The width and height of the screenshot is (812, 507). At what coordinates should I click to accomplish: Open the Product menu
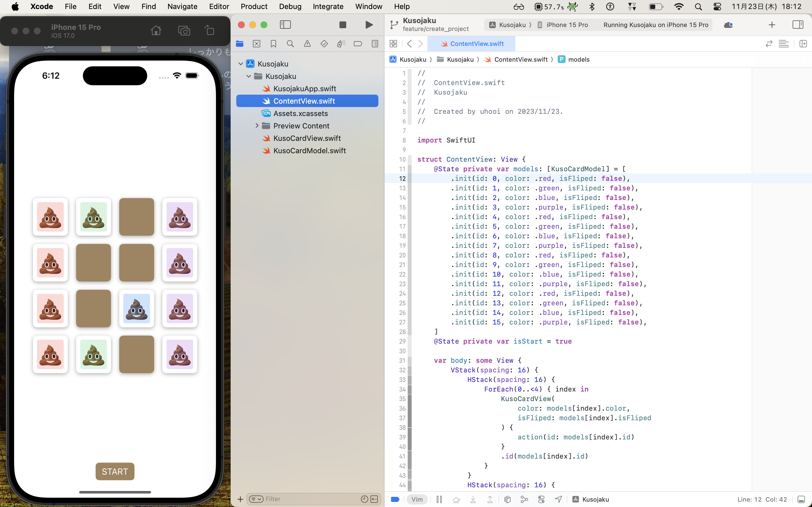(x=254, y=6)
